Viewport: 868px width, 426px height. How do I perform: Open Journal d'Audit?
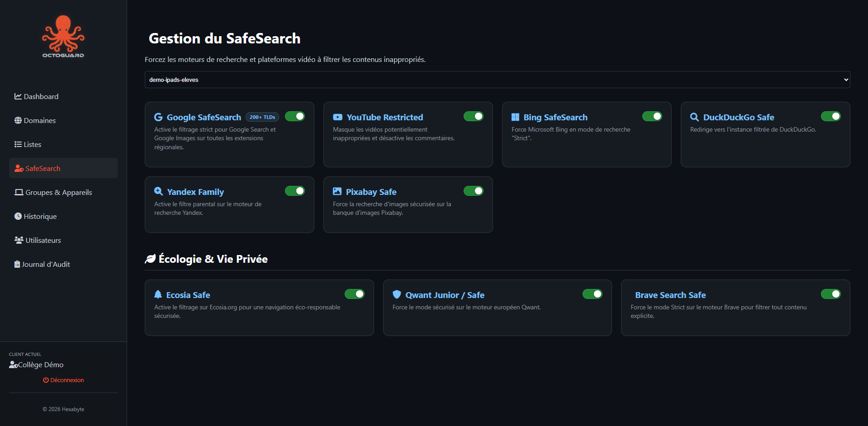(x=63, y=264)
